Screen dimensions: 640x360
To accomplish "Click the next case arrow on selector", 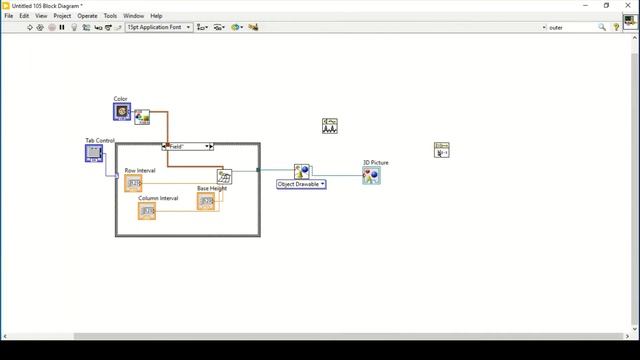I will point(211,147).
